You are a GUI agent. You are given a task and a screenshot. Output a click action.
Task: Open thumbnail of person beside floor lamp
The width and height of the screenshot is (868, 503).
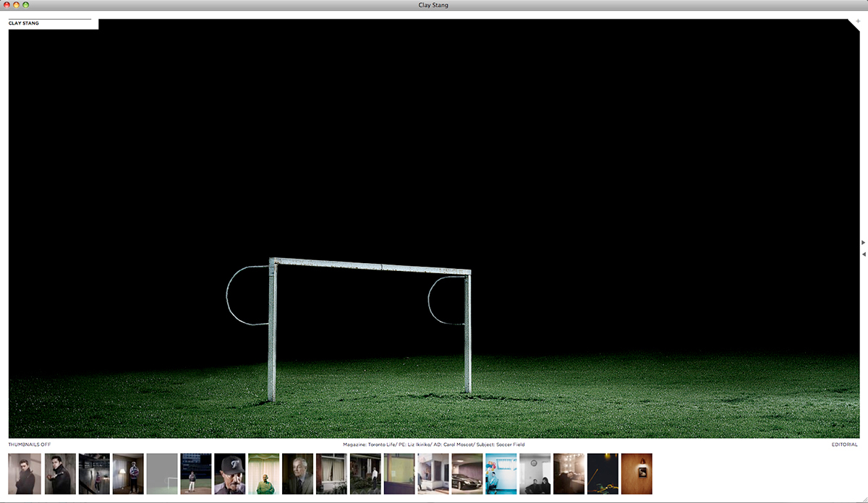point(128,474)
